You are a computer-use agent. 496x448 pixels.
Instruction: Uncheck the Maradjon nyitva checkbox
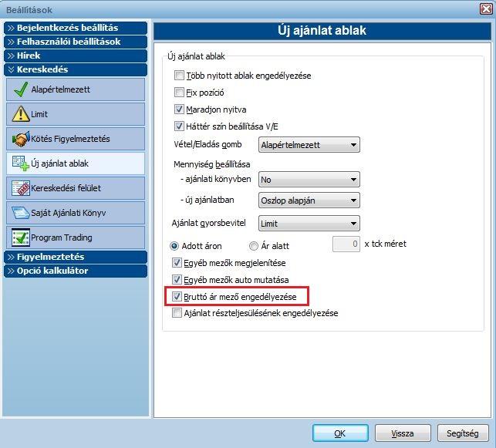(x=179, y=109)
